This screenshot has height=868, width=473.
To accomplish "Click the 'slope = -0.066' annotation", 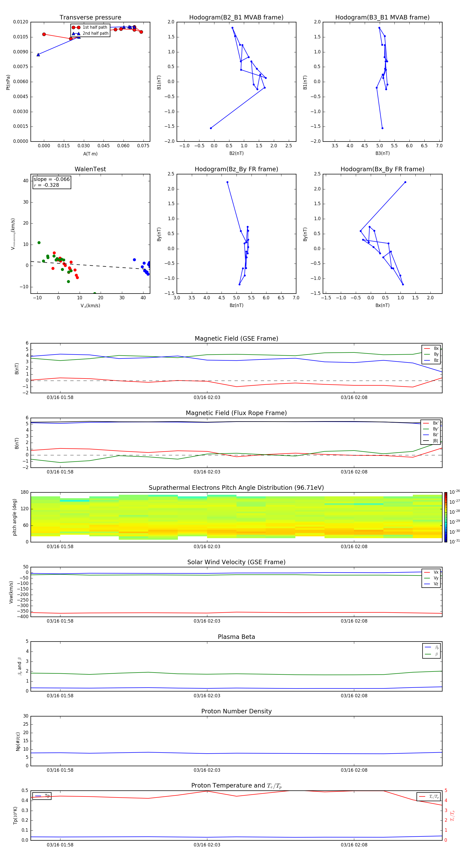I will (x=52, y=179).
